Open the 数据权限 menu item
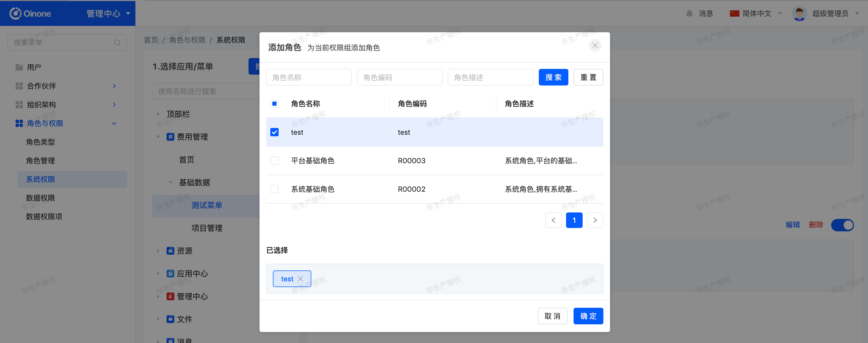The width and height of the screenshot is (868, 343). tap(40, 198)
